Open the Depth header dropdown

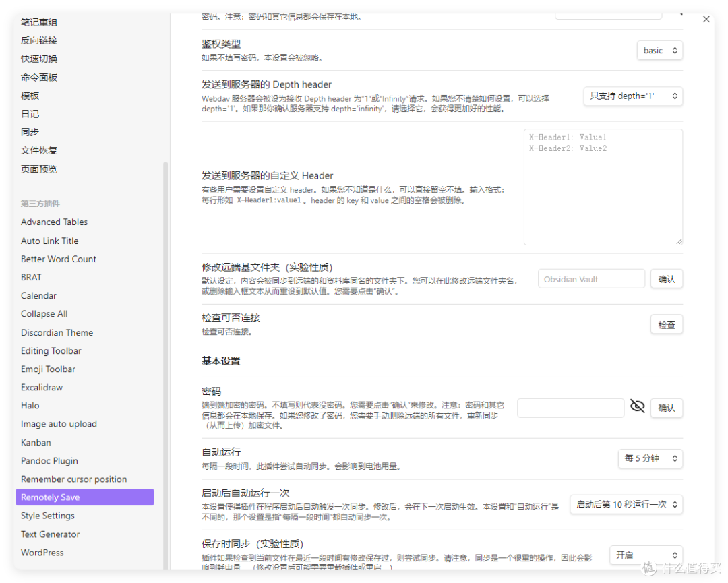click(x=633, y=96)
